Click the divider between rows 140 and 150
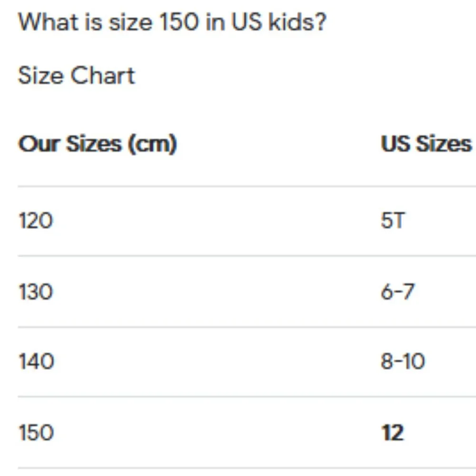 pyautogui.click(x=247, y=397)
